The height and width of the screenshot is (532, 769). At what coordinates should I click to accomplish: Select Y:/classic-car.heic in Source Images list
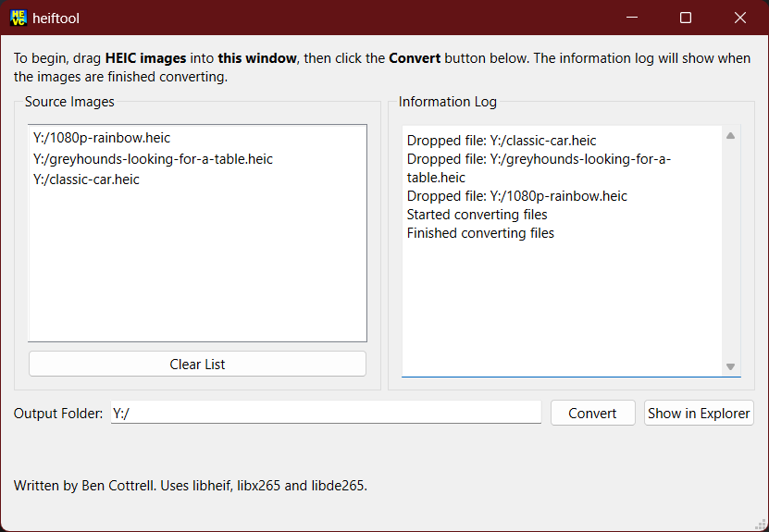(x=86, y=179)
